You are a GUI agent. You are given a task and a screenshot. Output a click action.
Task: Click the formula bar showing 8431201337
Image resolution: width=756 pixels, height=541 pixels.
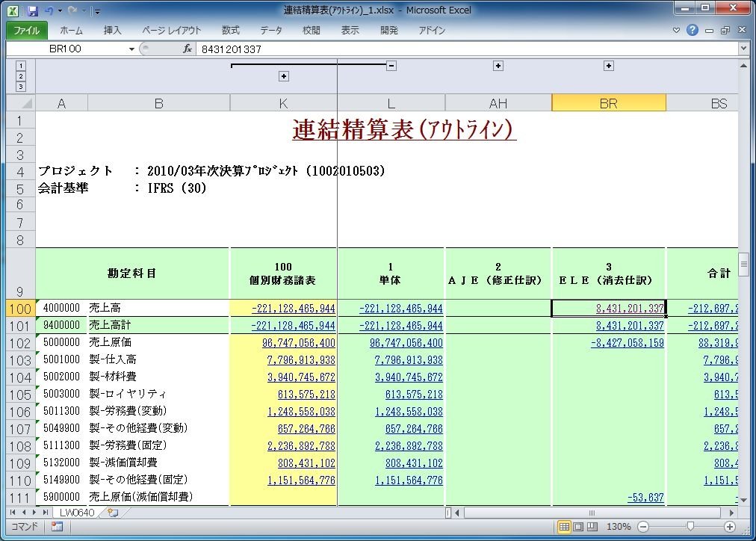(465, 49)
